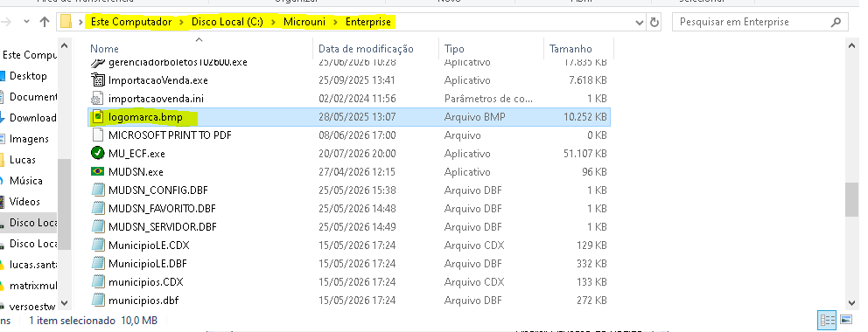Image resolution: width=868 pixels, height=332 pixels.
Task: Select MunicipioLE.DBF file icon
Action: (98, 263)
